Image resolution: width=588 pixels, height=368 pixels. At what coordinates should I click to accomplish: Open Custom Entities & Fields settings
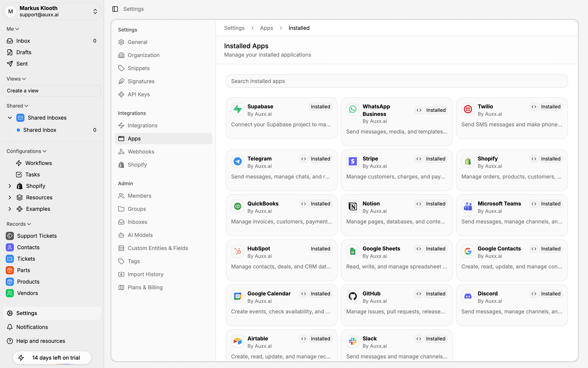164,248
